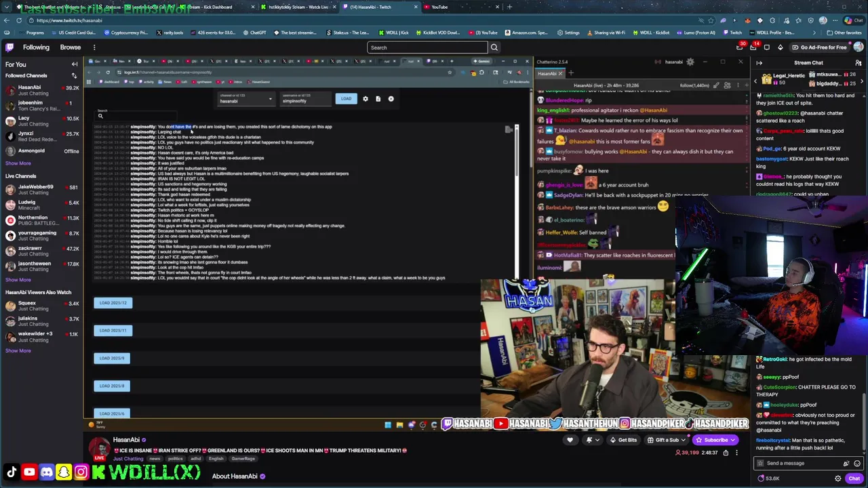The image size is (868, 488).
Task: Click the Discord icon in overlay bar
Action: [46, 472]
